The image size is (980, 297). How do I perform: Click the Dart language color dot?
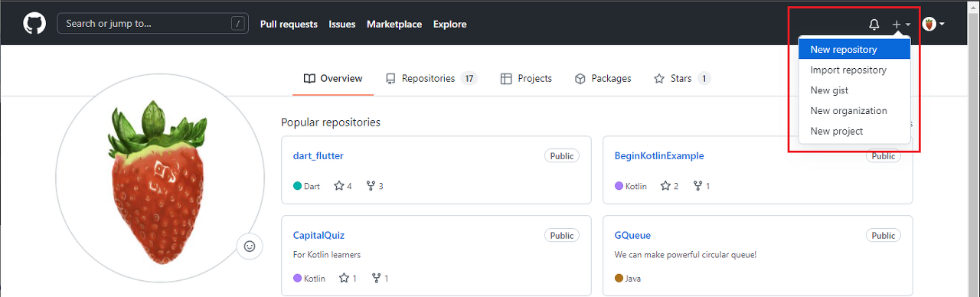[298, 186]
